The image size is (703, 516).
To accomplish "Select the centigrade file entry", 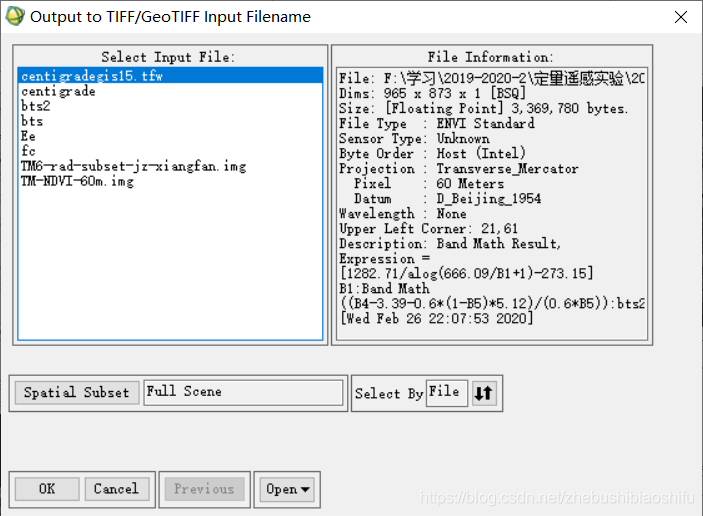I will pyautogui.click(x=170, y=91).
